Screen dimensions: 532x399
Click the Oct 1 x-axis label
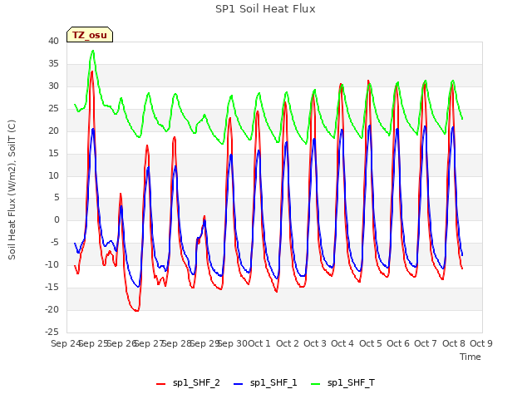coord(259,343)
